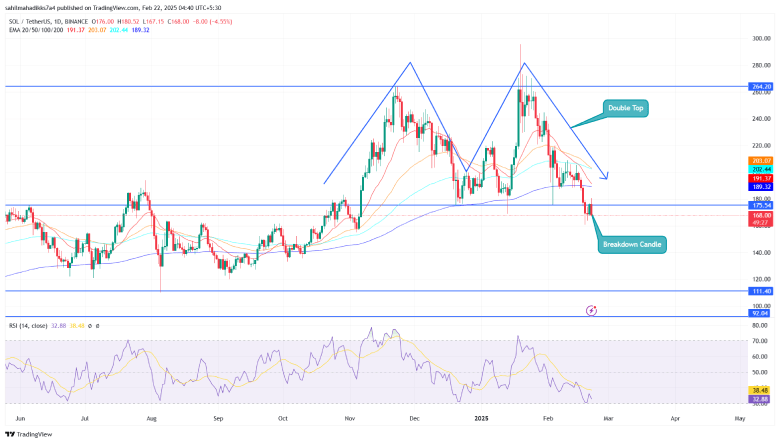Click the TradingView logo in bottom corner
The height and width of the screenshot is (443, 780).
26,434
